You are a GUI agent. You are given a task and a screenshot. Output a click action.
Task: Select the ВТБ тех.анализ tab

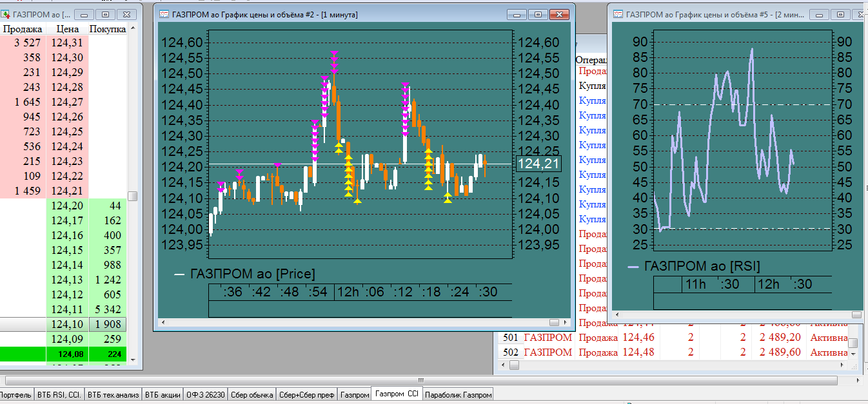click(x=113, y=395)
